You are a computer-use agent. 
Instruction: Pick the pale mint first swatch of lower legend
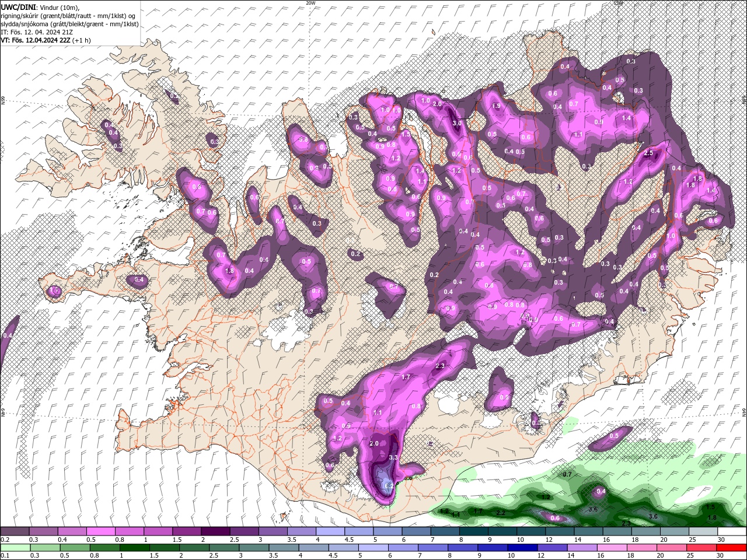click(15, 548)
